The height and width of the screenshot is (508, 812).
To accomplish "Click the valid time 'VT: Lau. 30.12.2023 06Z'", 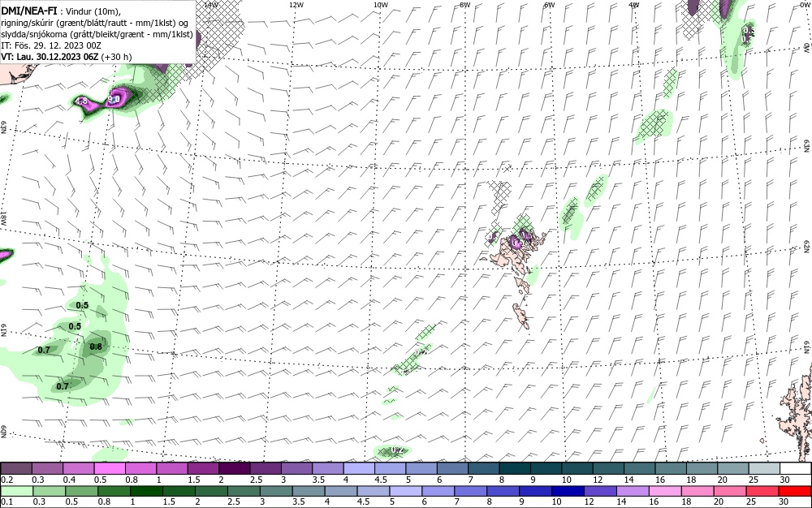I will pos(50,57).
